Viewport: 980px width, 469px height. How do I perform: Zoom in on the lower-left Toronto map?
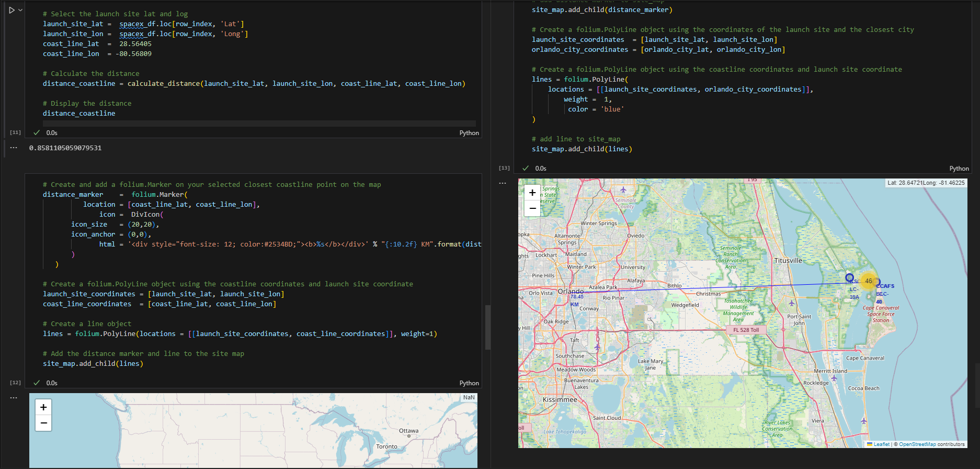pyautogui.click(x=43, y=407)
